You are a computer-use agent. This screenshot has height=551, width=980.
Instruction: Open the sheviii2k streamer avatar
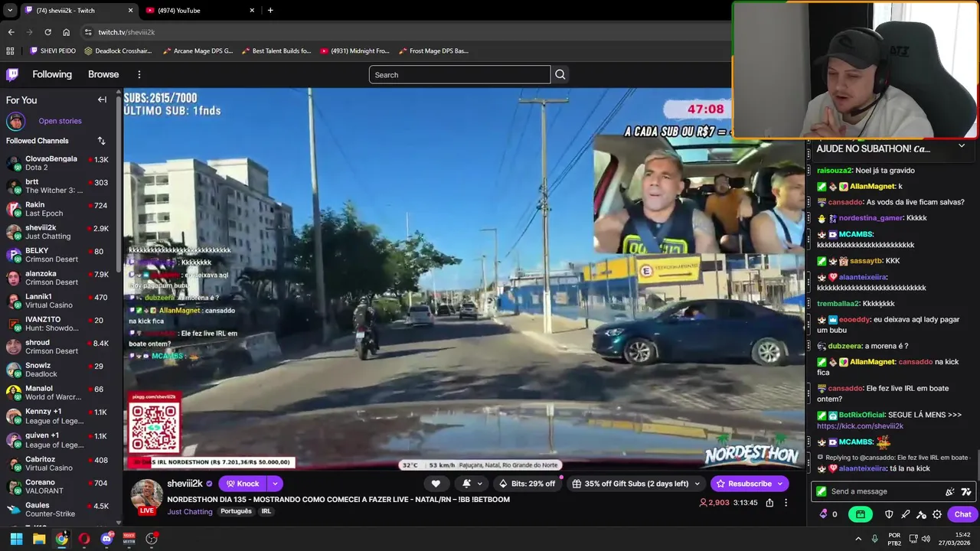[x=146, y=496]
